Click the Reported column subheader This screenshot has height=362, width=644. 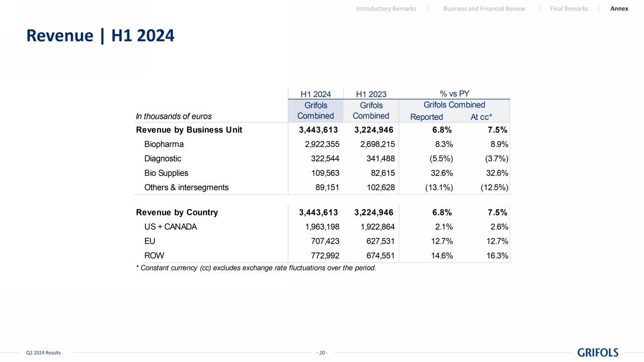pyautogui.click(x=427, y=117)
